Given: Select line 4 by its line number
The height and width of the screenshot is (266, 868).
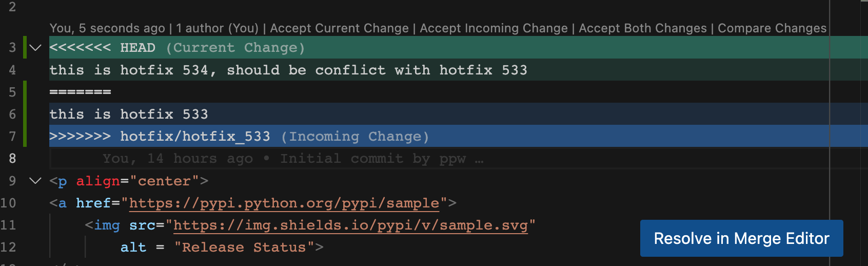Looking at the screenshot, I should [x=12, y=70].
